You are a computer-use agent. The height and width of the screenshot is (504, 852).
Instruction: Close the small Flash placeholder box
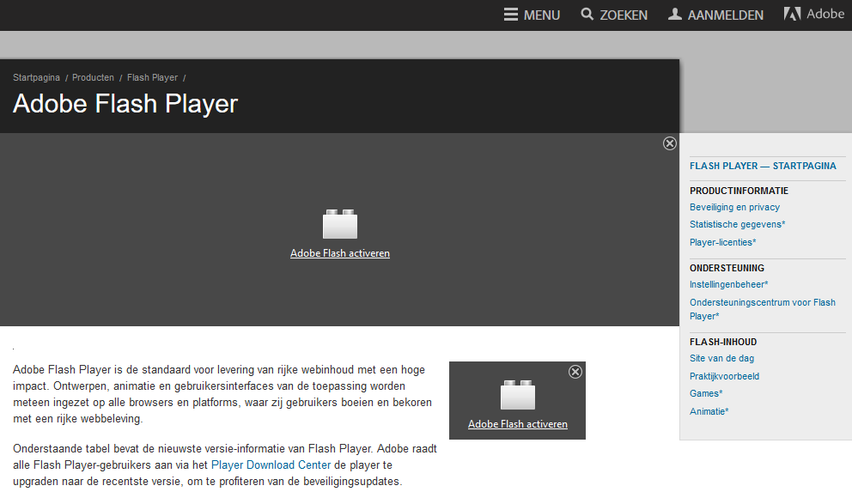[x=575, y=372]
